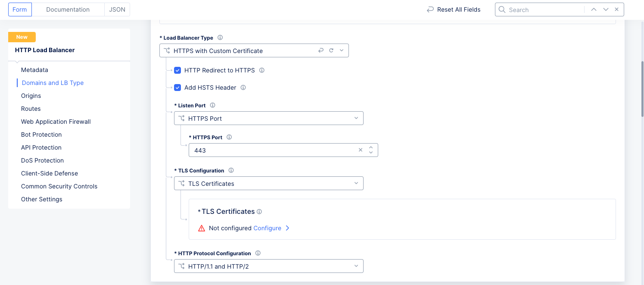Clear the HTTPS Port value using the x icon
This screenshot has width=644, height=285.
tap(361, 150)
